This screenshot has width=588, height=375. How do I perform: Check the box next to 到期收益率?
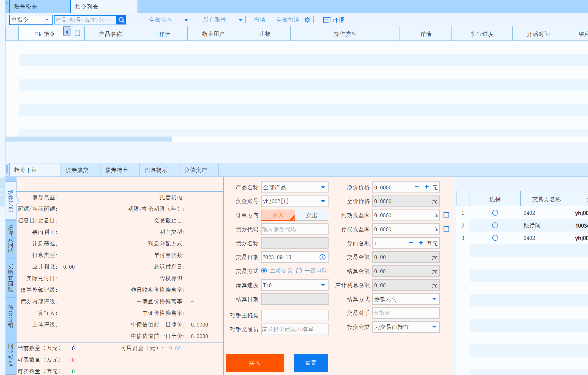click(446, 215)
